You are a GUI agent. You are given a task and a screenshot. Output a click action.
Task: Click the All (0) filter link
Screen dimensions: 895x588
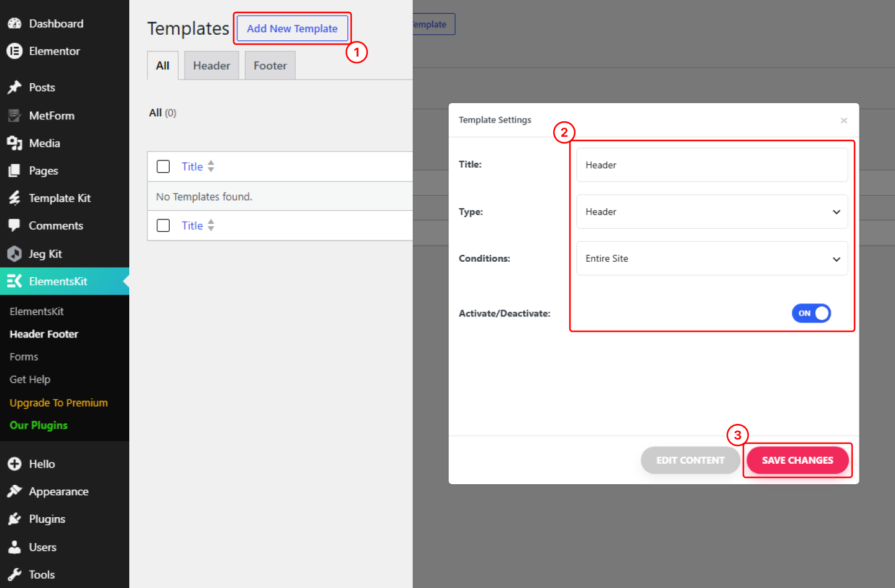[x=163, y=113]
